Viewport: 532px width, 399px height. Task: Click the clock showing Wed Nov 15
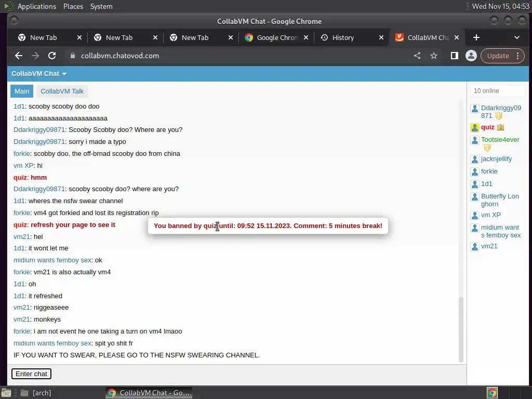click(x=500, y=6)
